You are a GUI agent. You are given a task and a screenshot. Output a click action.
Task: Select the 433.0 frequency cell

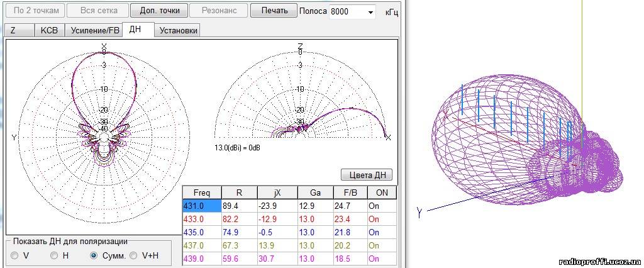click(202, 219)
